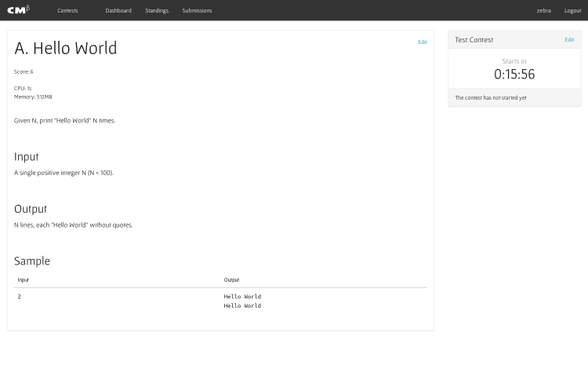The image size is (588, 368).
Task: Click the Memory: 512MB limit text
Action: pyautogui.click(x=33, y=97)
